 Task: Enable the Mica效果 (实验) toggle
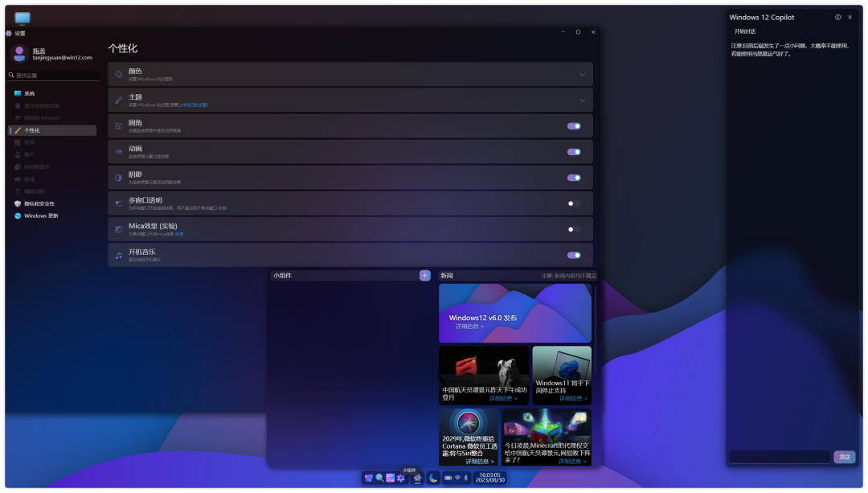pos(574,229)
